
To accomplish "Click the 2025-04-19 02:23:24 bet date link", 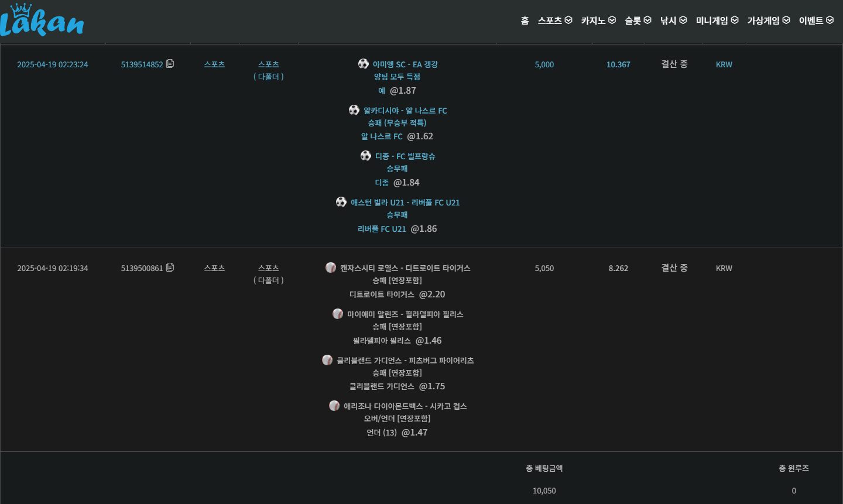I will click(x=53, y=64).
